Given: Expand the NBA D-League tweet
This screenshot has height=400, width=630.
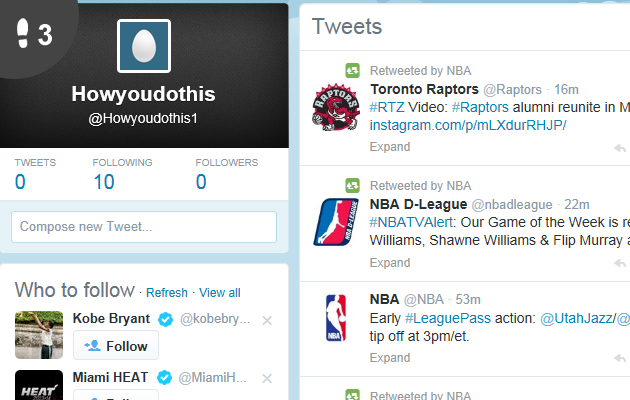Looking at the screenshot, I should click(x=390, y=263).
